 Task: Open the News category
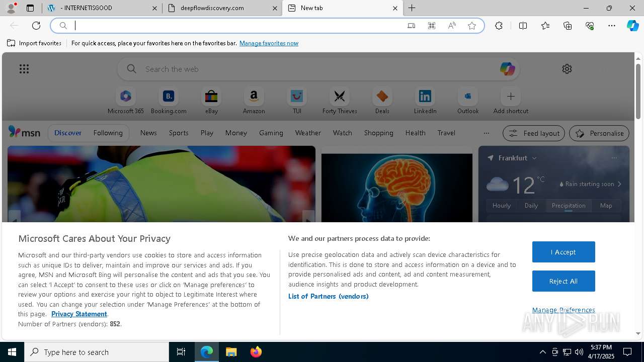click(x=148, y=133)
